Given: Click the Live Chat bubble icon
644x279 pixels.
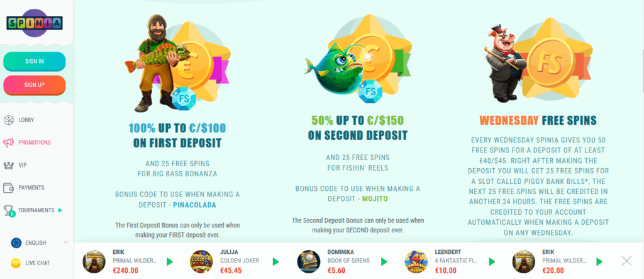Looking at the screenshot, I should click(16, 263).
